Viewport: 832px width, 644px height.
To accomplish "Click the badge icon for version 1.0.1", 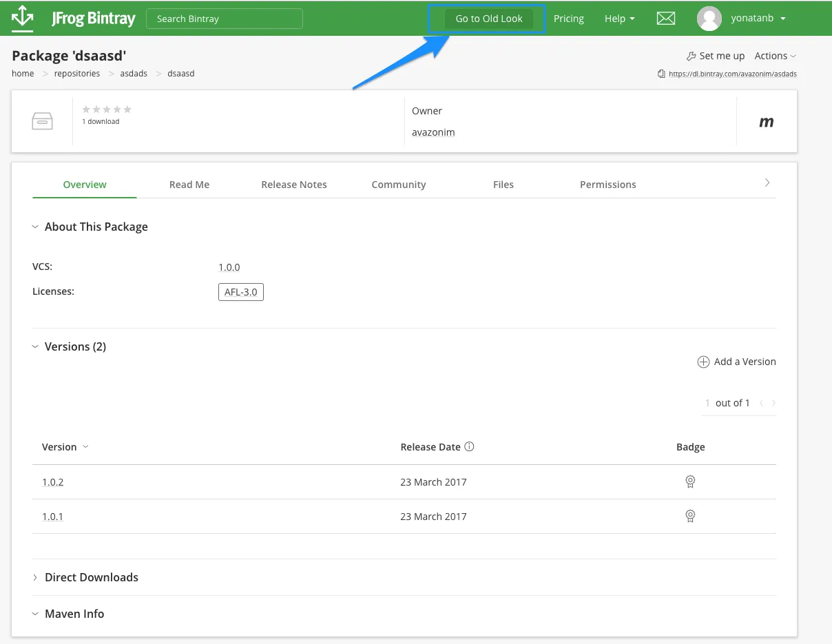I will [x=690, y=516].
